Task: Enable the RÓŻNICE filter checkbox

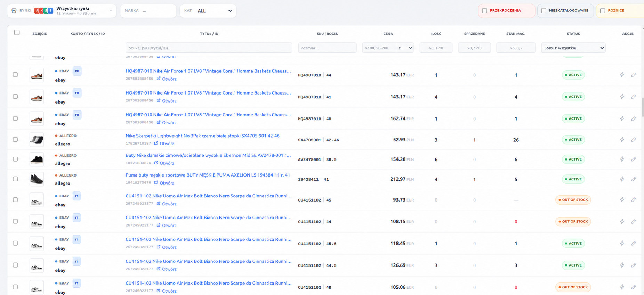Action: coord(603,10)
